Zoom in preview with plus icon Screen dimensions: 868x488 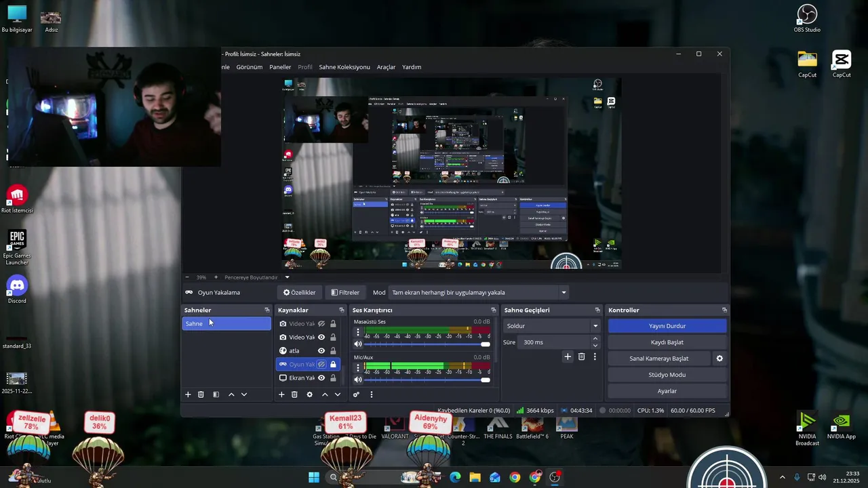216,277
